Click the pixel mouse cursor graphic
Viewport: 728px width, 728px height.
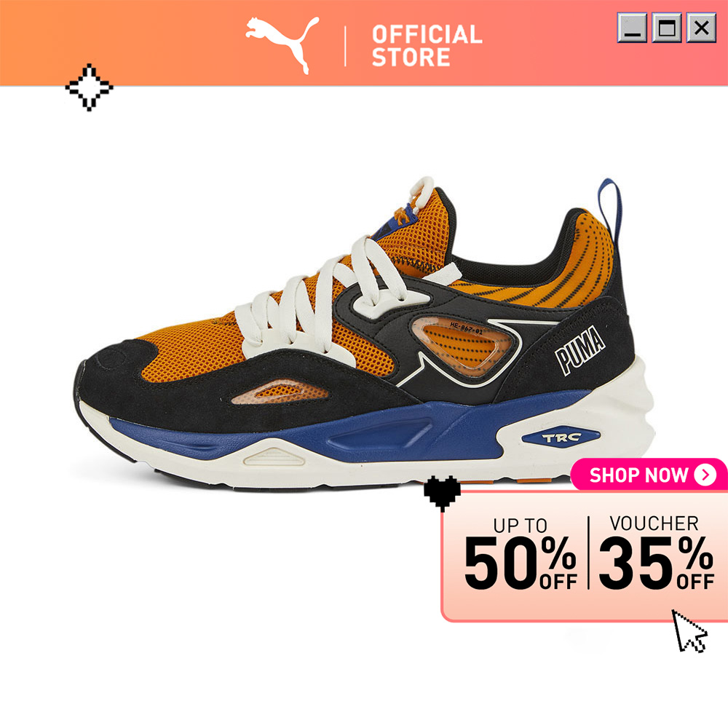click(689, 631)
